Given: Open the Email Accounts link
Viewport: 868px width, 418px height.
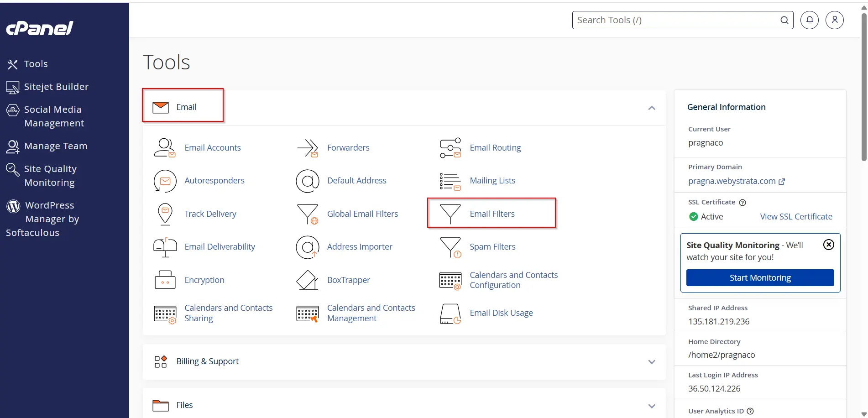Looking at the screenshot, I should (213, 148).
